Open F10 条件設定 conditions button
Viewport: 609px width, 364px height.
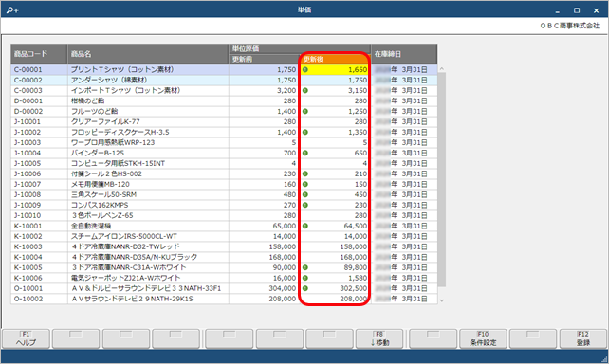483,338
